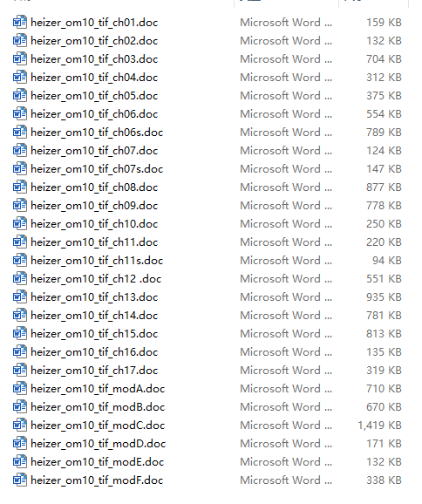422x504 pixels.
Task: Select file name heizer_om10_tif_ch06s.doc
Action: [x=97, y=133]
